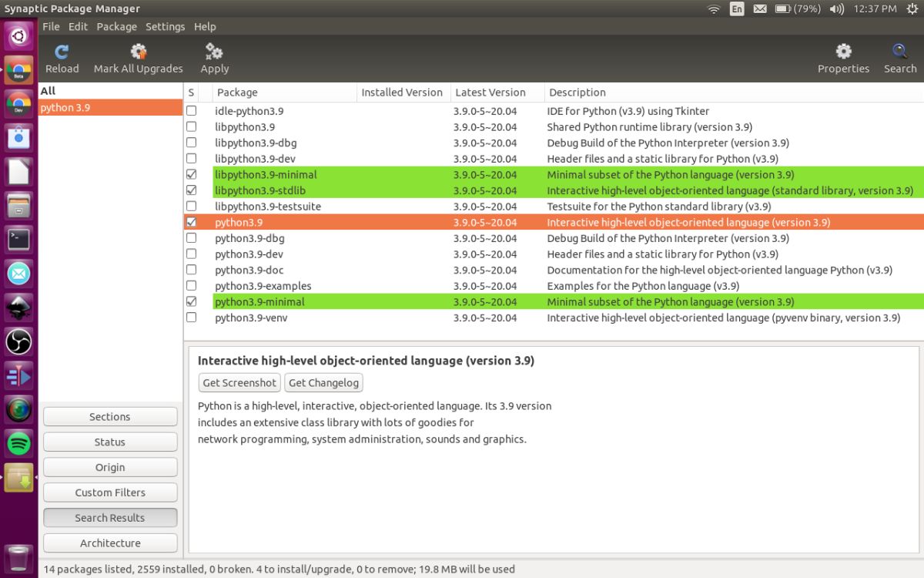Click the Get Changelog button
924x578 pixels.
(x=323, y=382)
